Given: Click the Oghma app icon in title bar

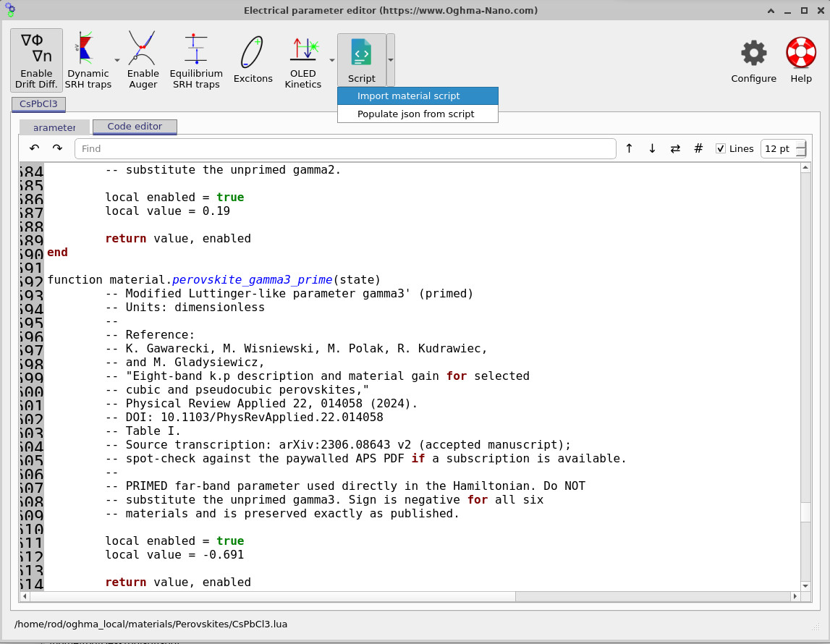Looking at the screenshot, I should pos(10,10).
